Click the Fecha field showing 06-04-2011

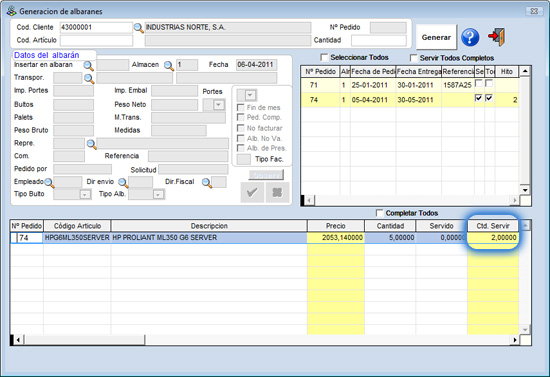coord(256,65)
